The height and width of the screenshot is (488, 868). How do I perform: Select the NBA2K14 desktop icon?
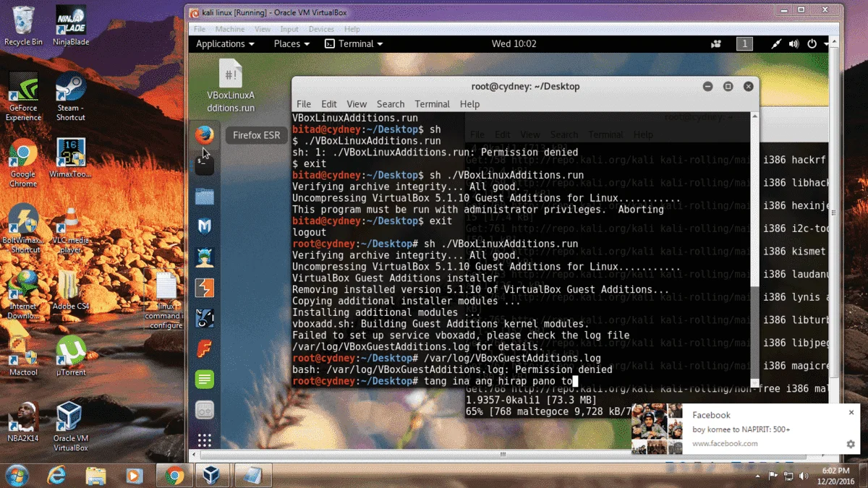pyautogui.click(x=23, y=422)
